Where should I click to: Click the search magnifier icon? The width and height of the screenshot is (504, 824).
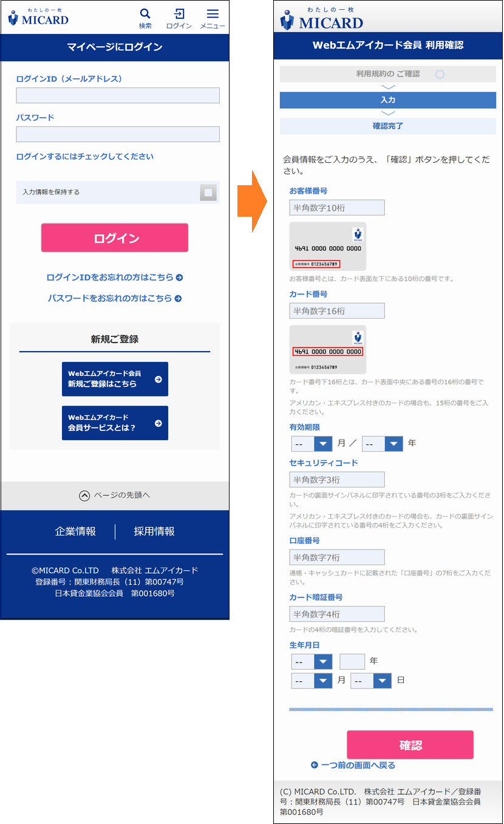[x=145, y=14]
